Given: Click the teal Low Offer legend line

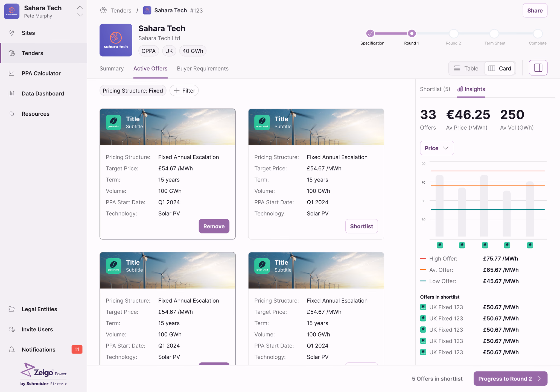Looking at the screenshot, I should tap(423, 281).
